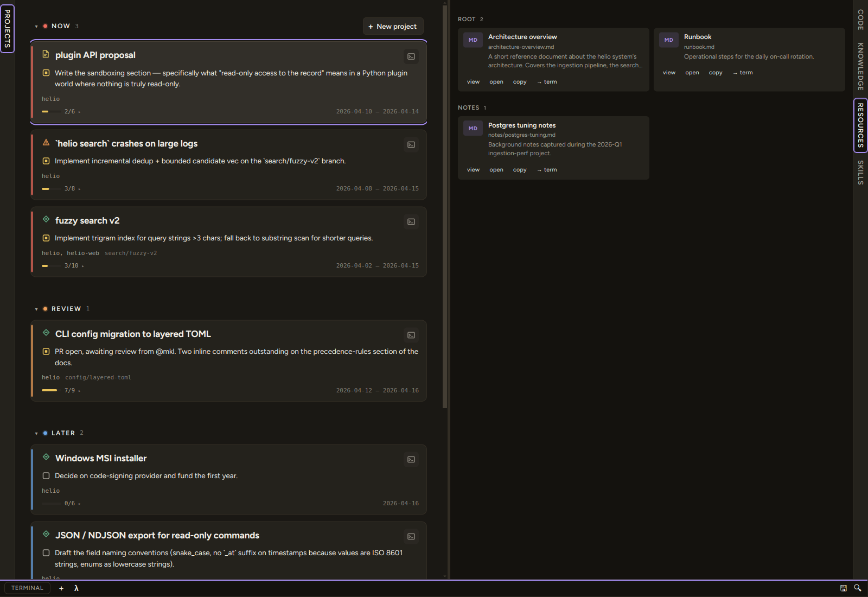This screenshot has width=868, height=597.
Task: Open terminal for Windows MSI installer card
Action: tap(411, 459)
